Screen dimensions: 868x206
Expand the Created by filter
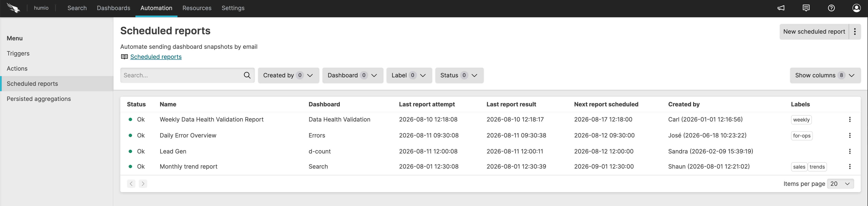point(288,75)
